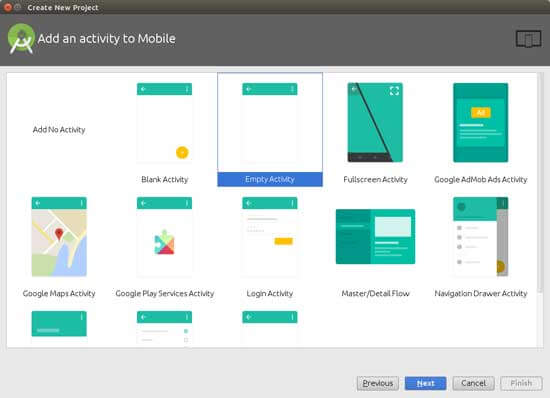Image resolution: width=550 pixels, height=398 pixels.
Task: Select the Google Play Services Activity icon
Action: (x=164, y=237)
